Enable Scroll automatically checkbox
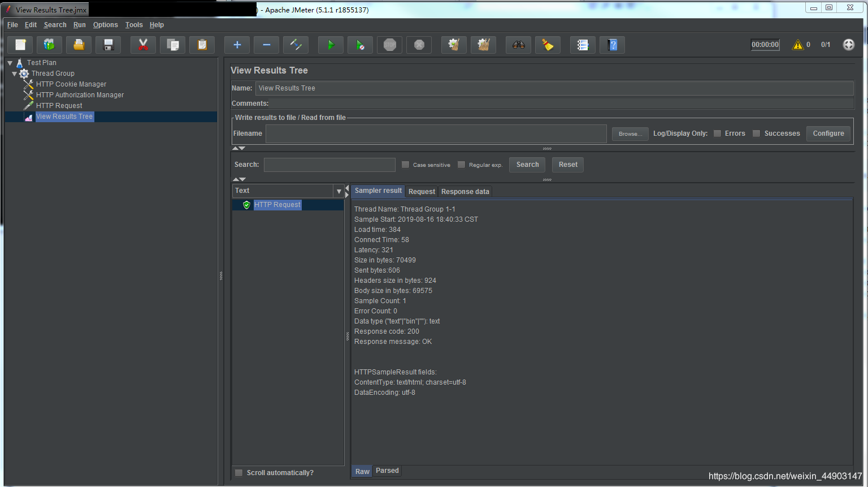 pos(238,473)
